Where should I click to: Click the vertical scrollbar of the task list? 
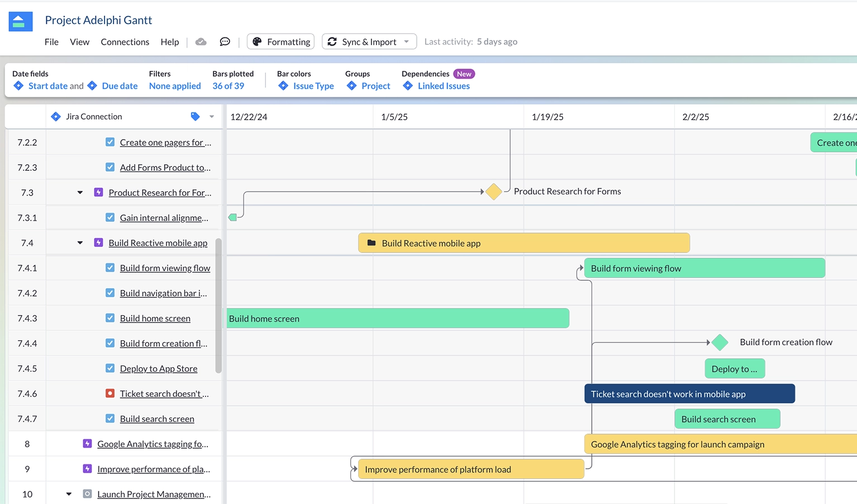[x=218, y=306]
